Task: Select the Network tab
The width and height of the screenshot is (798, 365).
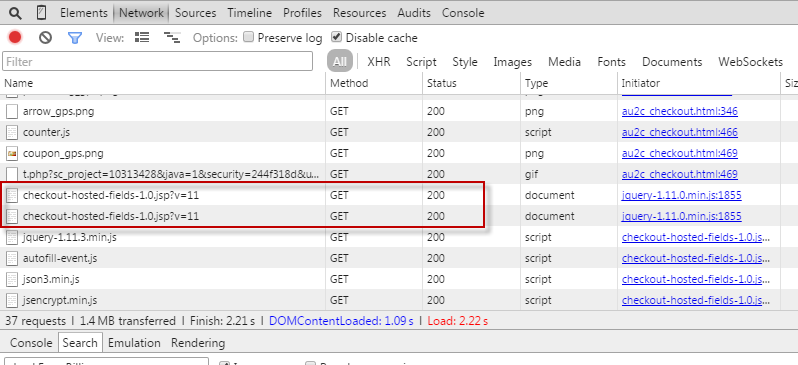Action: click(x=141, y=13)
